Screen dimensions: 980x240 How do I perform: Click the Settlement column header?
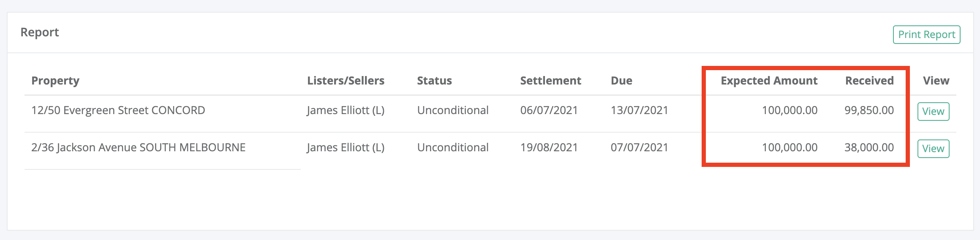550,81
